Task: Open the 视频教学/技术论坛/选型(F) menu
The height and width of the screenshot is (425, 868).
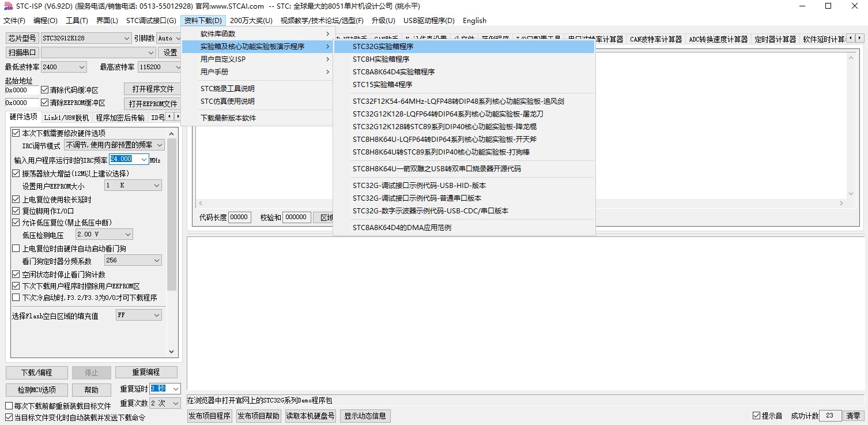Action: (x=322, y=21)
